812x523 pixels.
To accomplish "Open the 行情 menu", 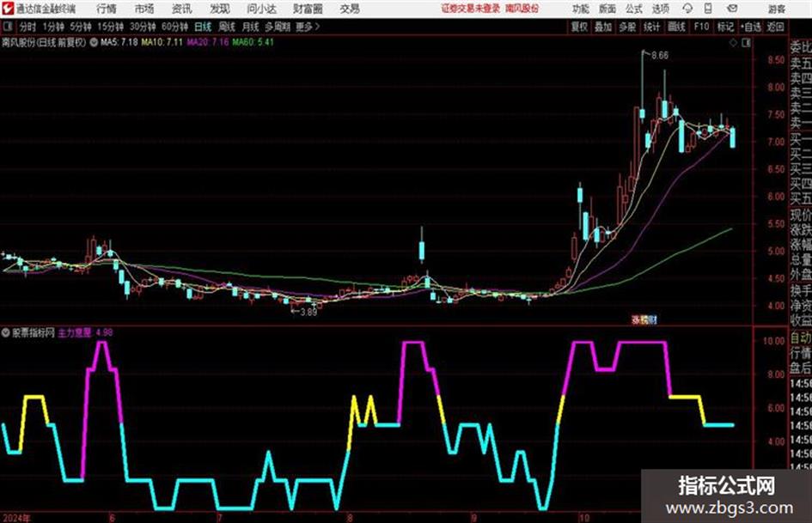I will 107,9.
